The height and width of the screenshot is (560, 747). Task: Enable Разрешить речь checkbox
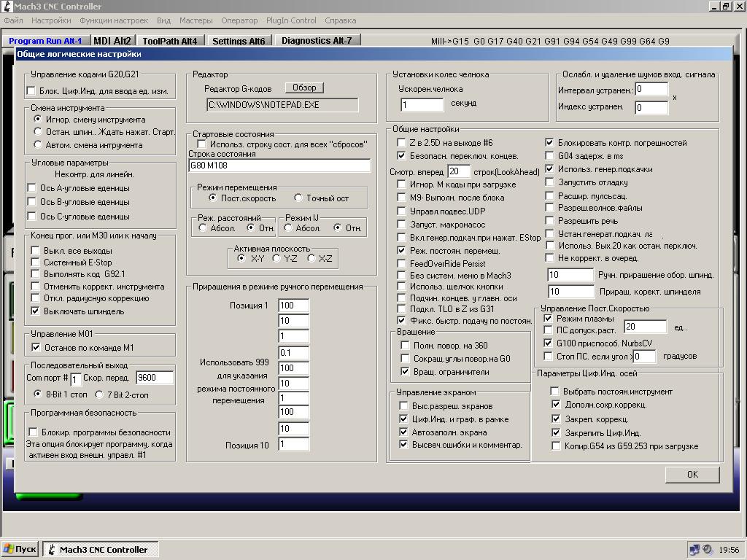coord(549,220)
